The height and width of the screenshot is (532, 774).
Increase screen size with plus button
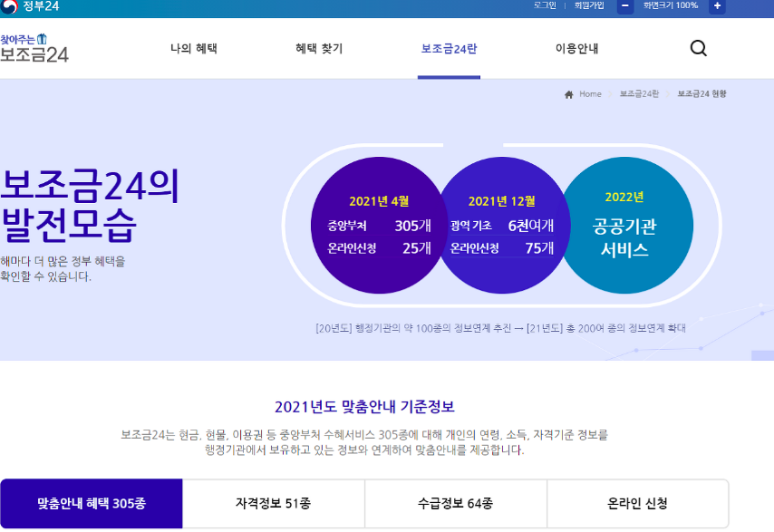coord(717,6)
